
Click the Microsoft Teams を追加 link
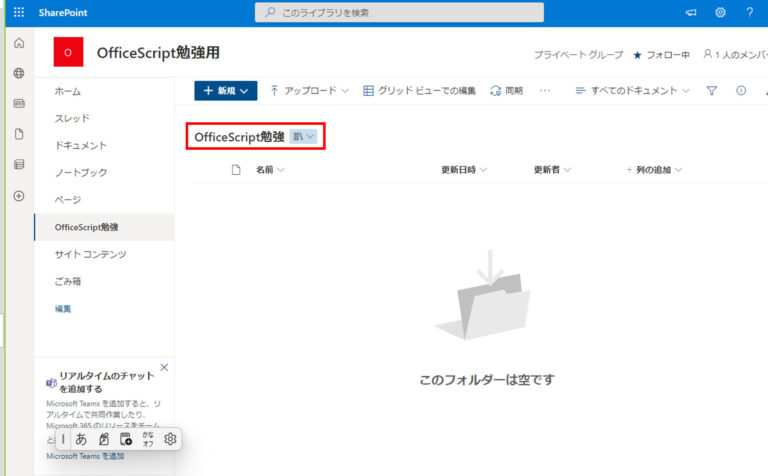coord(85,456)
